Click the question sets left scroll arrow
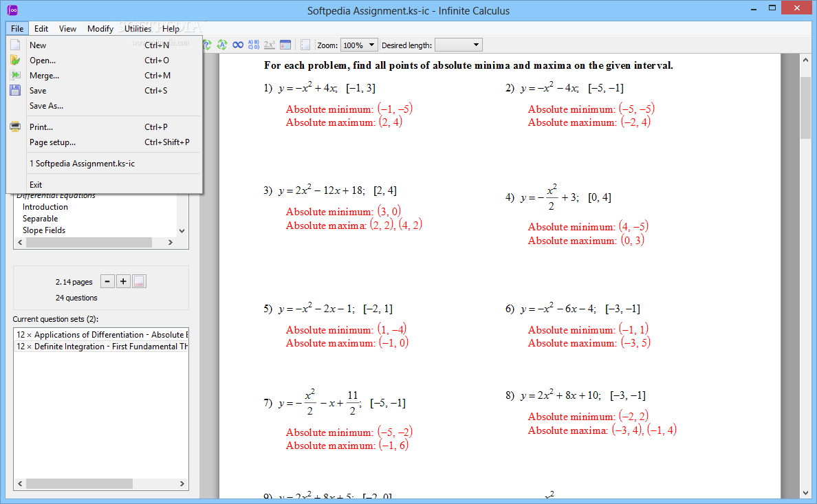817x504 pixels. coord(21,483)
